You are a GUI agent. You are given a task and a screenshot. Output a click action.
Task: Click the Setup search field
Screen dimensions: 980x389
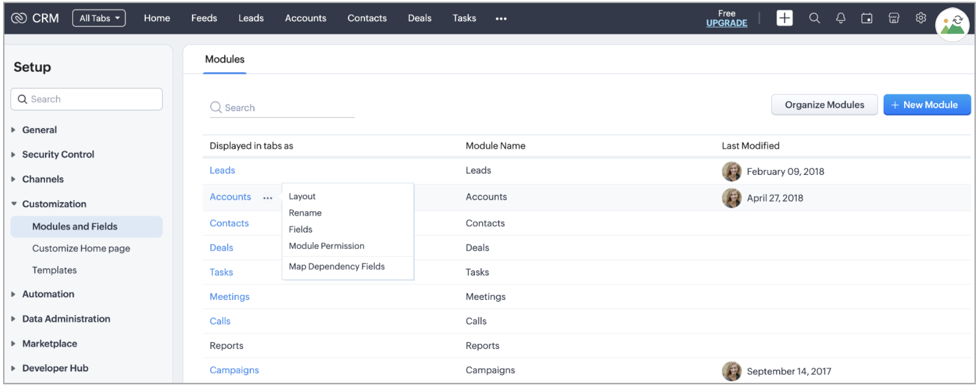[87, 99]
